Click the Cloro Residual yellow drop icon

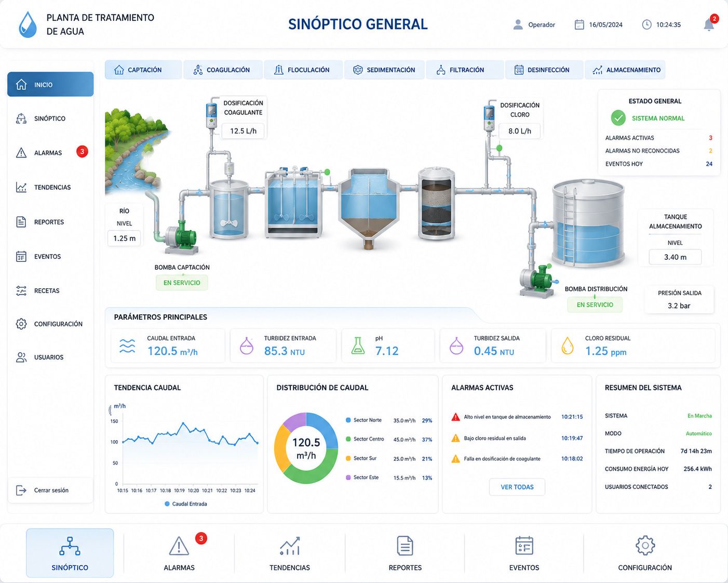[x=568, y=346]
